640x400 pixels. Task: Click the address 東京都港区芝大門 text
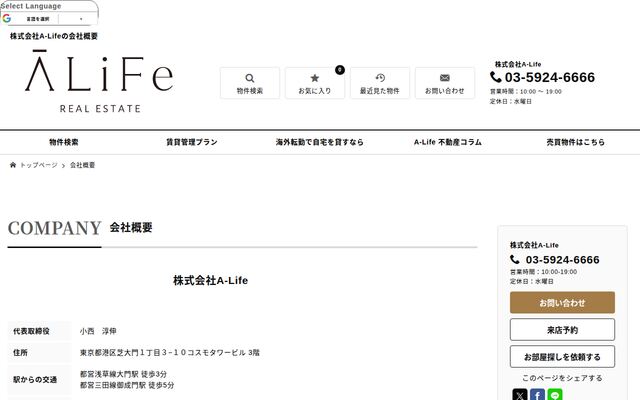click(170, 353)
